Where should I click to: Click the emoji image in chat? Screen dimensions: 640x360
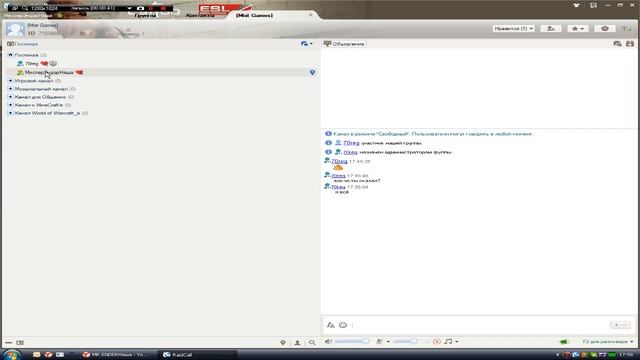click(x=338, y=167)
